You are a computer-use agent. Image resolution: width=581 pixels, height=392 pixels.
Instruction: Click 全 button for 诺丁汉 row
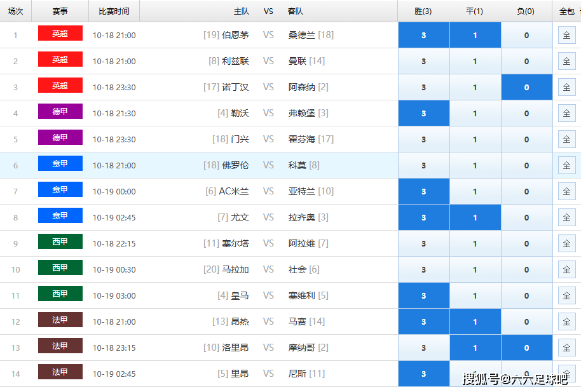coord(566,88)
